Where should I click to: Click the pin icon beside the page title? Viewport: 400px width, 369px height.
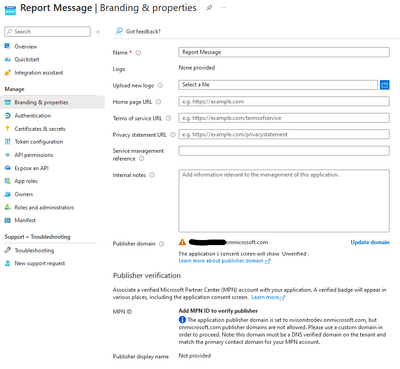point(209,8)
